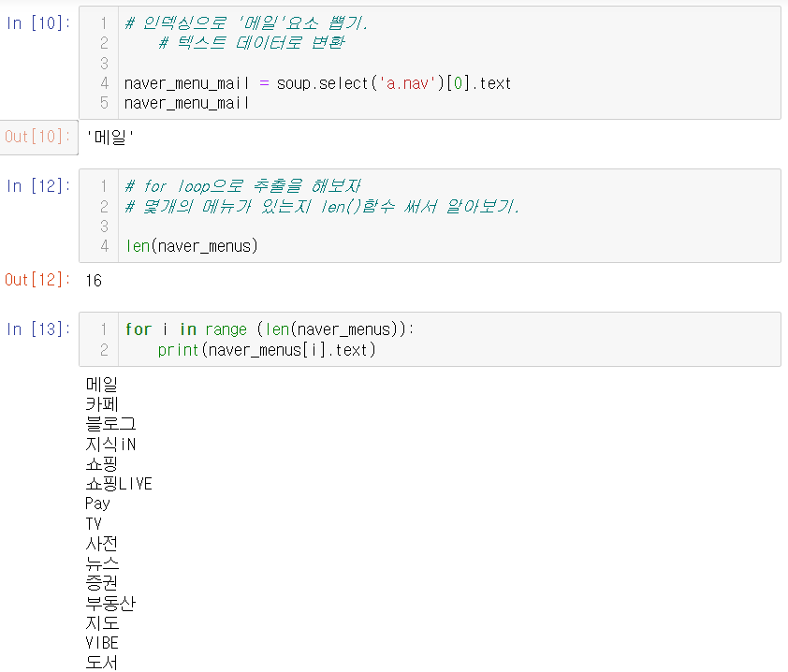Click the second naver_menu_mail line in cell 10
Viewport: 788px width, 672px height.
(186, 104)
